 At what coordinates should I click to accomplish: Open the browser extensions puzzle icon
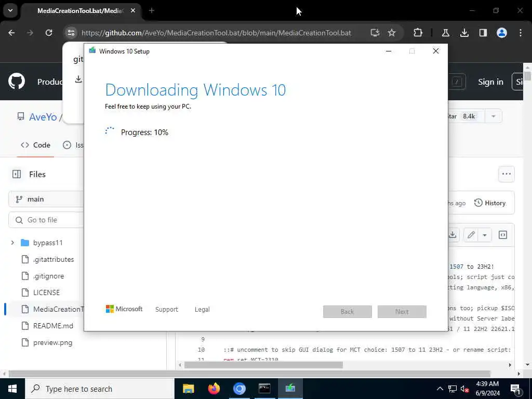point(418,33)
